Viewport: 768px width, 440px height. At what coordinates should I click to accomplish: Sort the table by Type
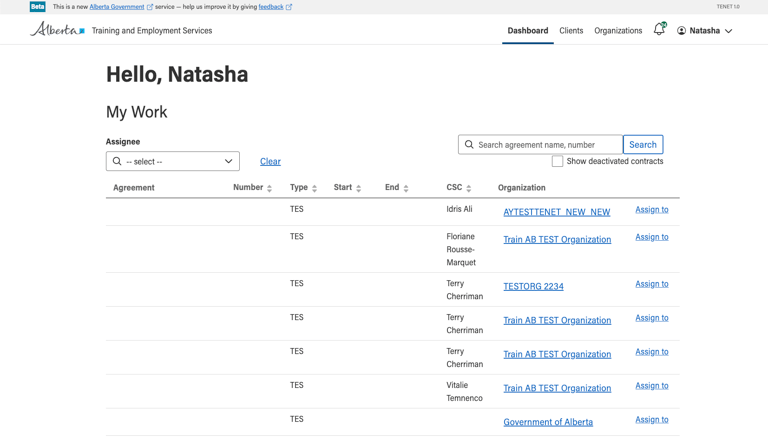pyautogui.click(x=314, y=188)
